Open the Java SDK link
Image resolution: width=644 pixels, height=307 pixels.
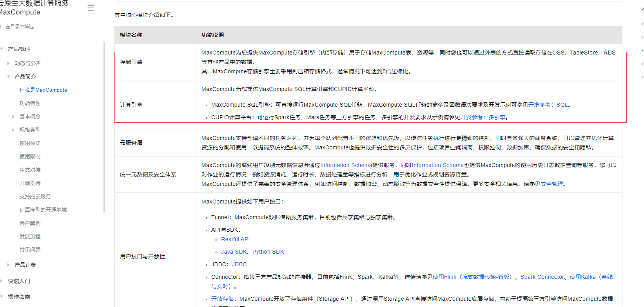point(234,252)
